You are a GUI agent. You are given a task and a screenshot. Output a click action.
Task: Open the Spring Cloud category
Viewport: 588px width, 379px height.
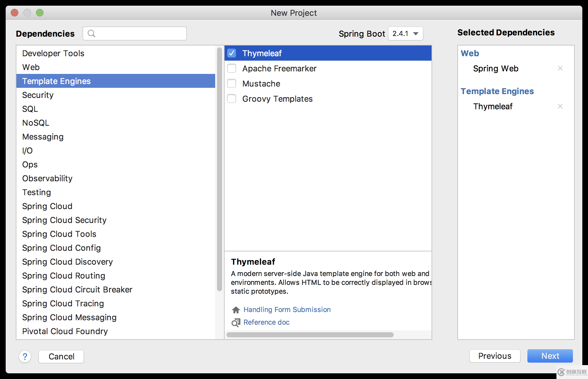pyautogui.click(x=116, y=206)
